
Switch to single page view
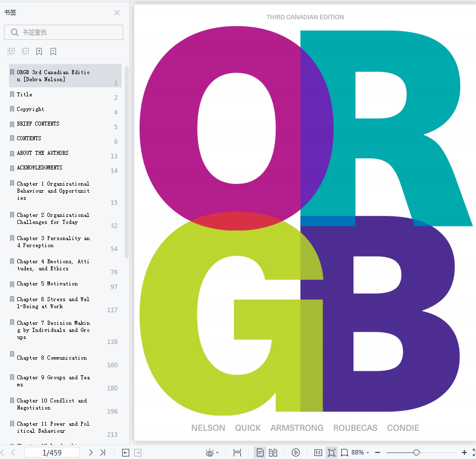click(x=260, y=452)
